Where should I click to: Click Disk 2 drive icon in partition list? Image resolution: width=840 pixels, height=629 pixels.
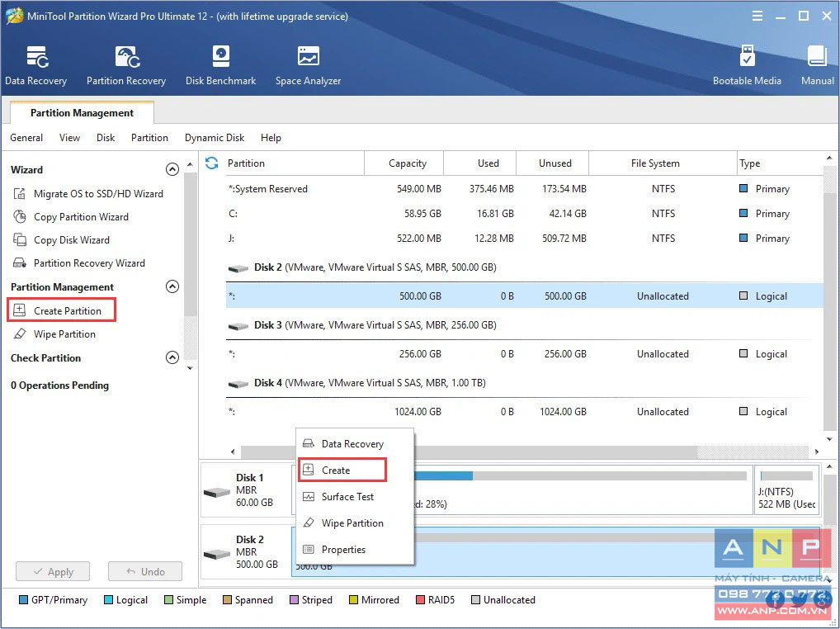pos(238,267)
